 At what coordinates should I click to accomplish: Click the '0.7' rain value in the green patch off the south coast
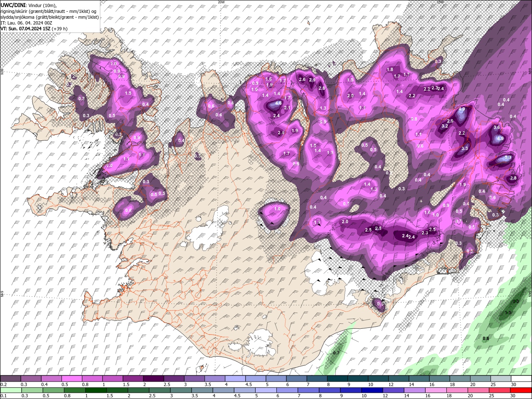(336, 353)
